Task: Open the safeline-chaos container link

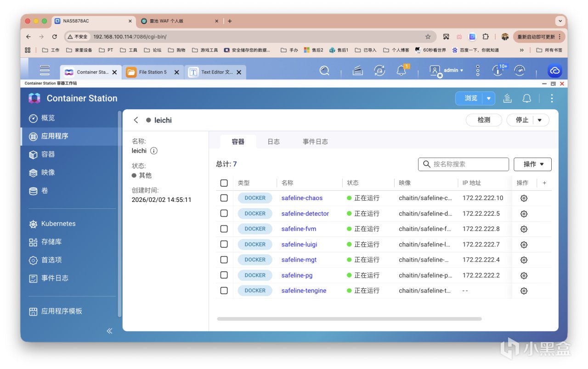Action: pos(302,198)
